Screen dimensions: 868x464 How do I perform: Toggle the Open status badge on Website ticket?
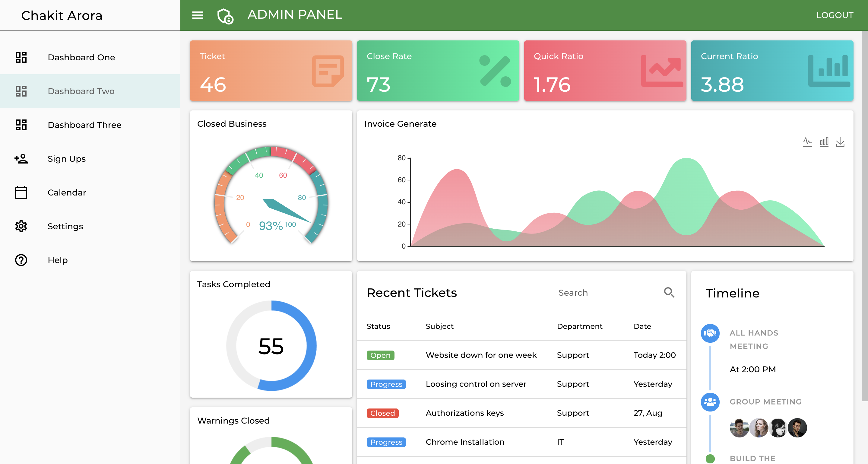click(380, 355)
